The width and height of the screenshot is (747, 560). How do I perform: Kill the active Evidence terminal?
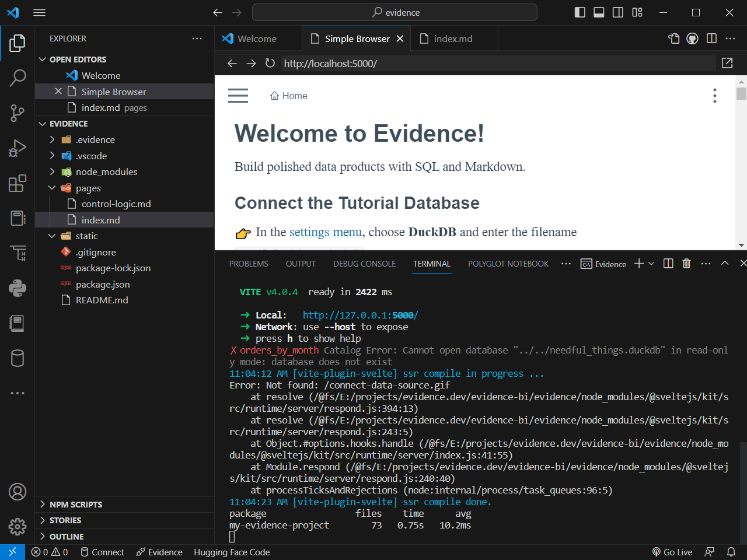[686, 263]
